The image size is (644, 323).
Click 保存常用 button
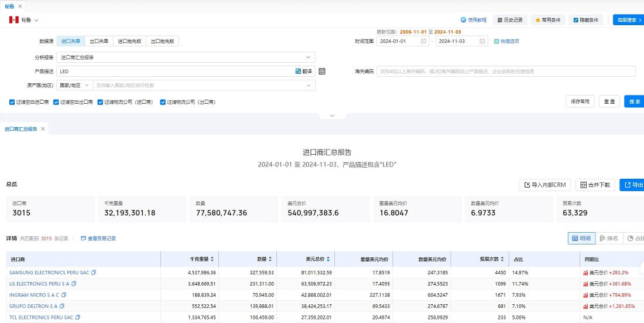click(x=580, y=101)
